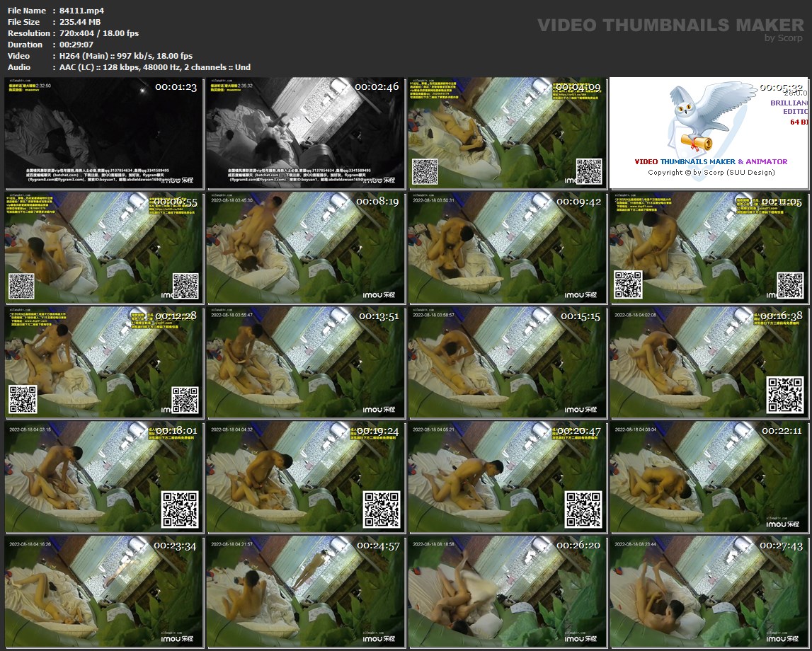Open the thumbnail at timestamp 00:01:23

104,133
